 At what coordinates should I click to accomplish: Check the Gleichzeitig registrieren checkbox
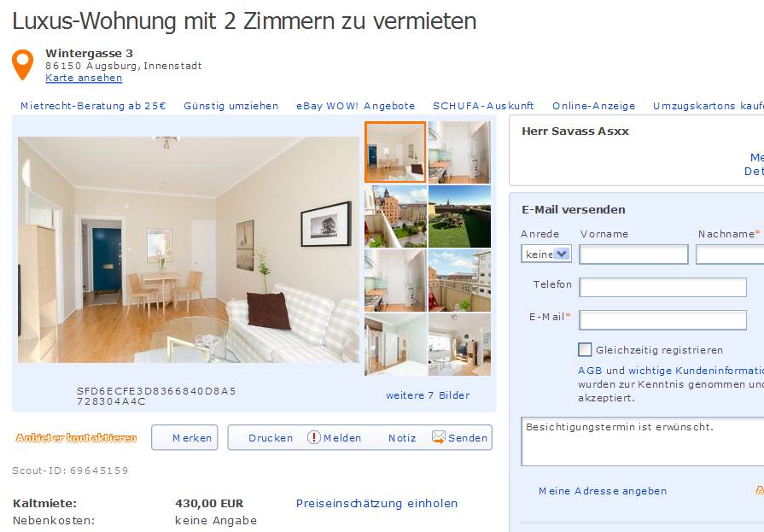[x=585, y=349]
